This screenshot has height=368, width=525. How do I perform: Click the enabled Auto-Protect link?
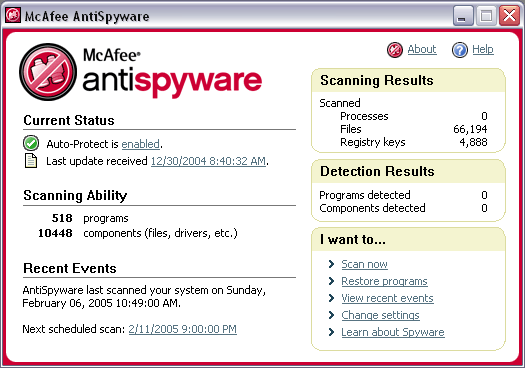point(140,144)
